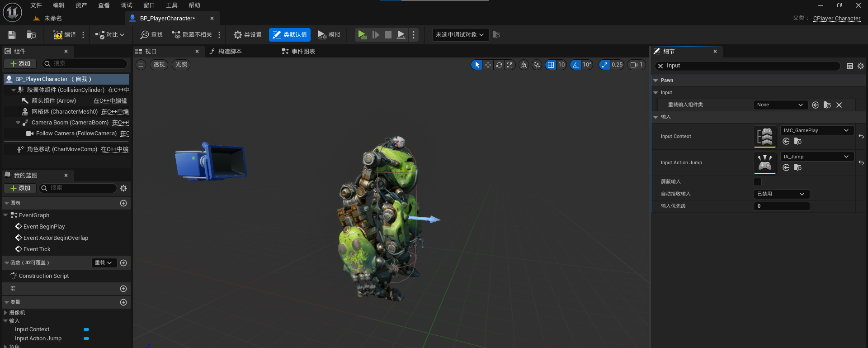Collapse the Camera Boom component node

18,123
